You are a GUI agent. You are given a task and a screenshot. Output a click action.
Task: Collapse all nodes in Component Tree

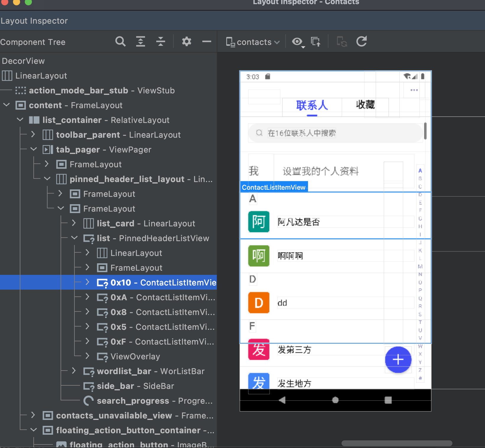click(x=161, y=42)
